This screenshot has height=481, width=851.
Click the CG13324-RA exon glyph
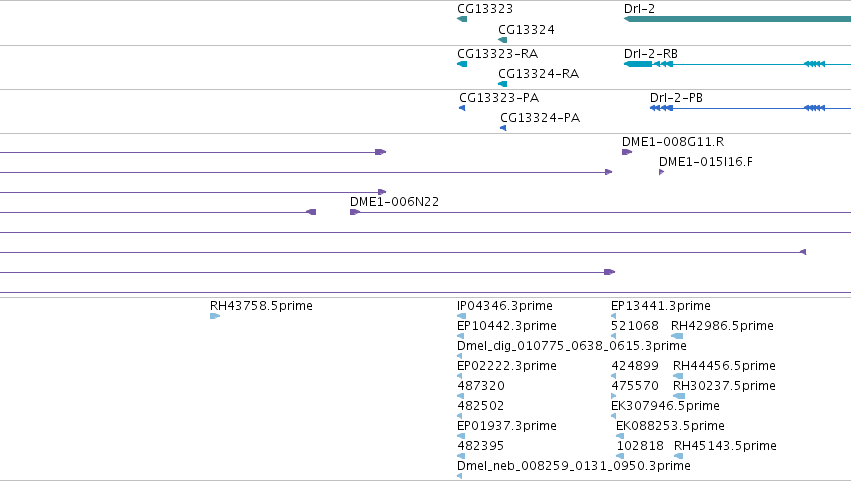[503, 84]
